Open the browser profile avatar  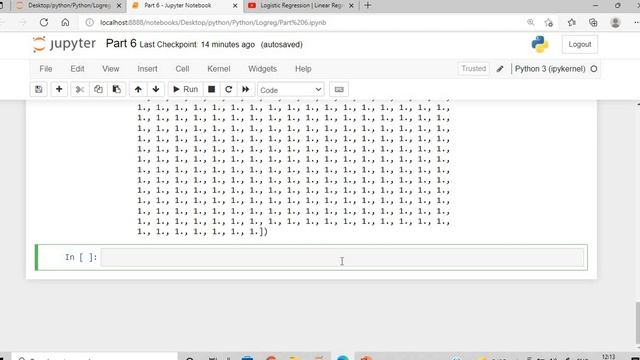point(616,22)
